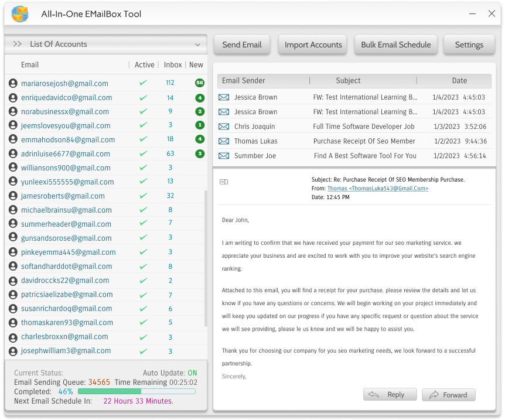Click the All-In-One EMailBox app logo
The image size is (505, 420).
[x=20, y=13]
